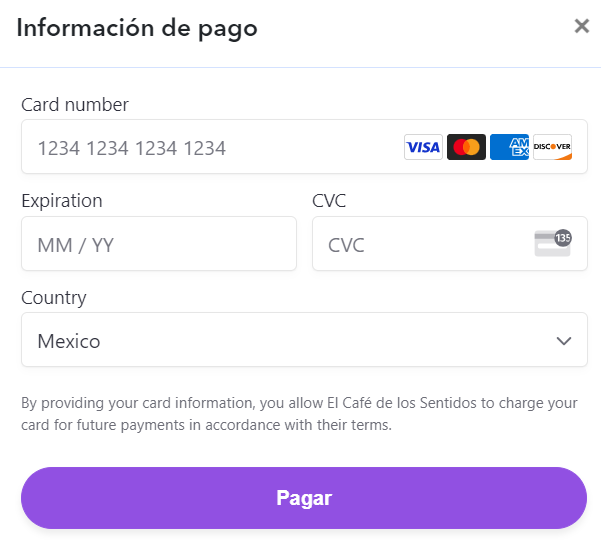Focus the MM / YY expiration field
This screenshot has height=546, width=601.
click(x=159, y=244)
